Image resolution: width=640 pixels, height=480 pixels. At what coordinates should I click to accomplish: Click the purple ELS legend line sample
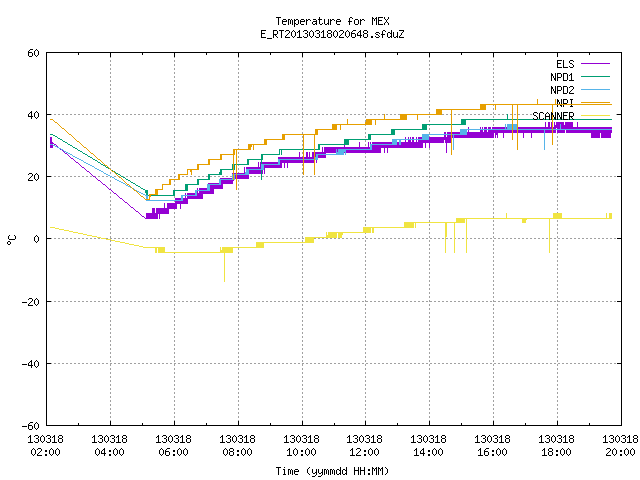pyautogui.click(x=596, y=64)
